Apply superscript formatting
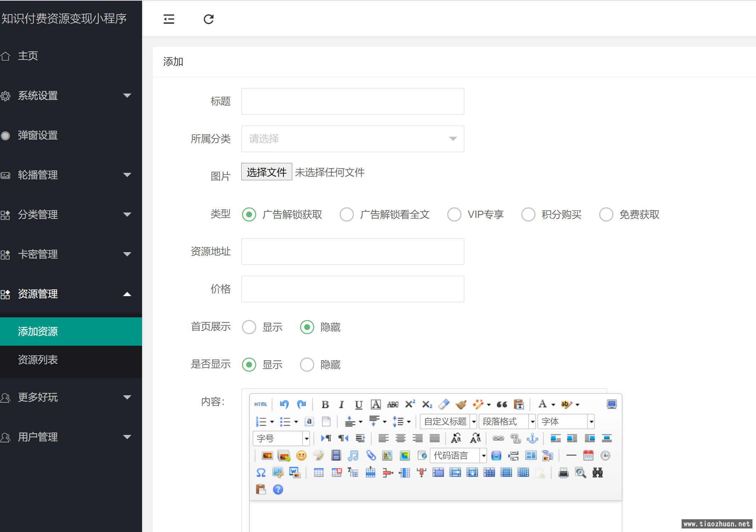This screenshot has height=532, width=756. pos(410,404)
